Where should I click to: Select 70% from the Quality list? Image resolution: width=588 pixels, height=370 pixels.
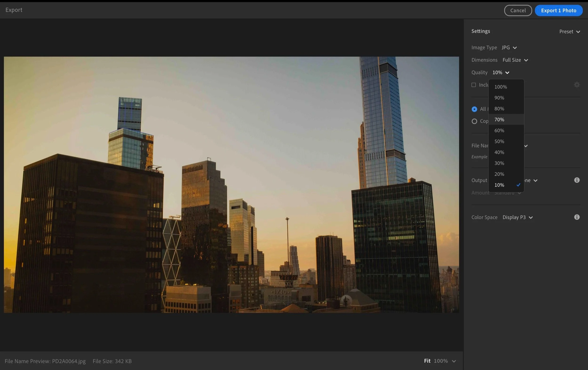[x=499, y=119]
